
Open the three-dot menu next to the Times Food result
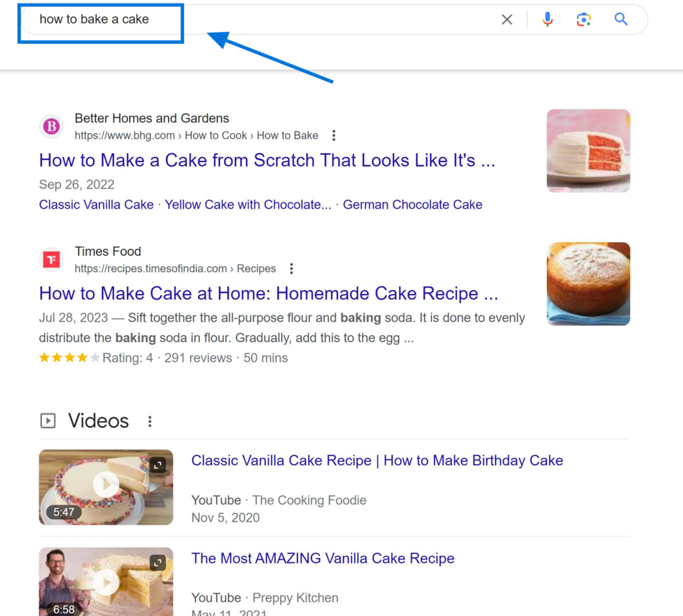(291, 268)
